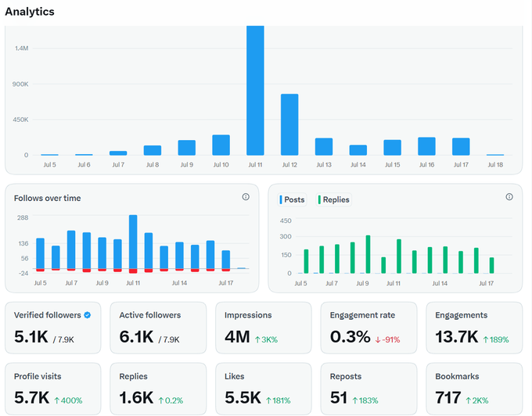Image resolution: width=532 pixels, height=416 pixels.
Task: Select the Likes metric card
Action: (264, 389)
